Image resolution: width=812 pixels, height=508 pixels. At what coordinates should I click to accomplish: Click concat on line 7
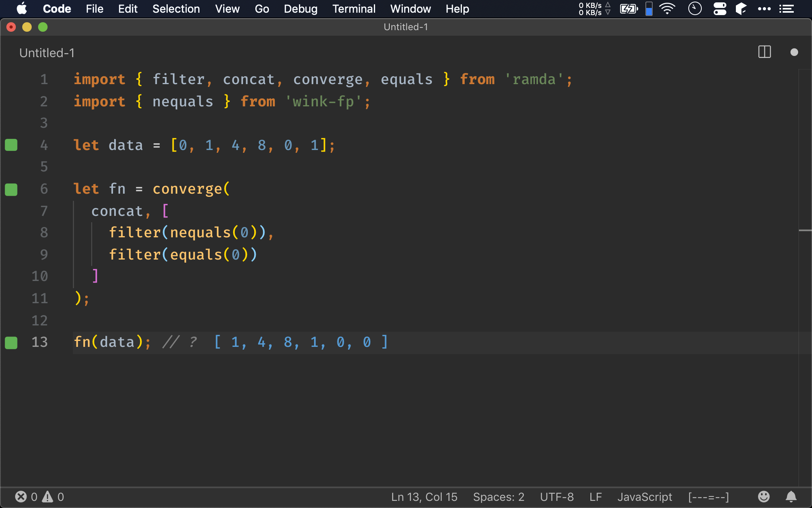coord(117,211)
